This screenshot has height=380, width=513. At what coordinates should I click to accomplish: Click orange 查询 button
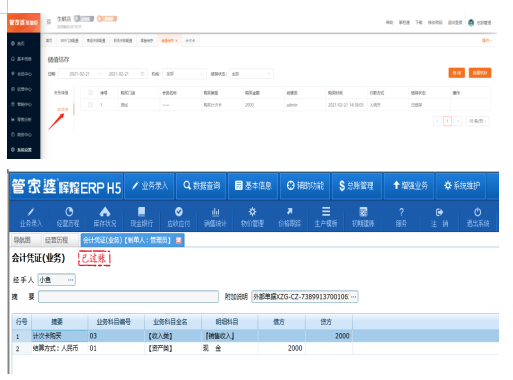click(x=457, y=73)
